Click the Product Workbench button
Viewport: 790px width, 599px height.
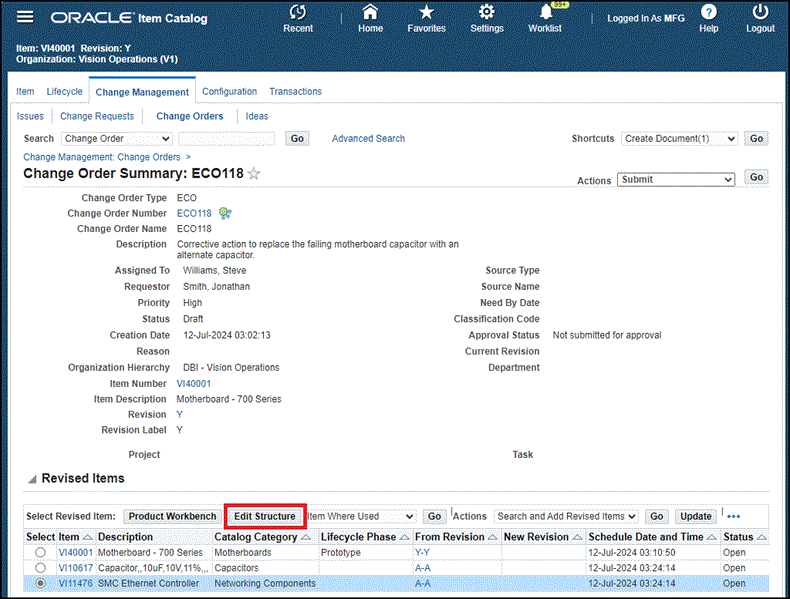172,516
